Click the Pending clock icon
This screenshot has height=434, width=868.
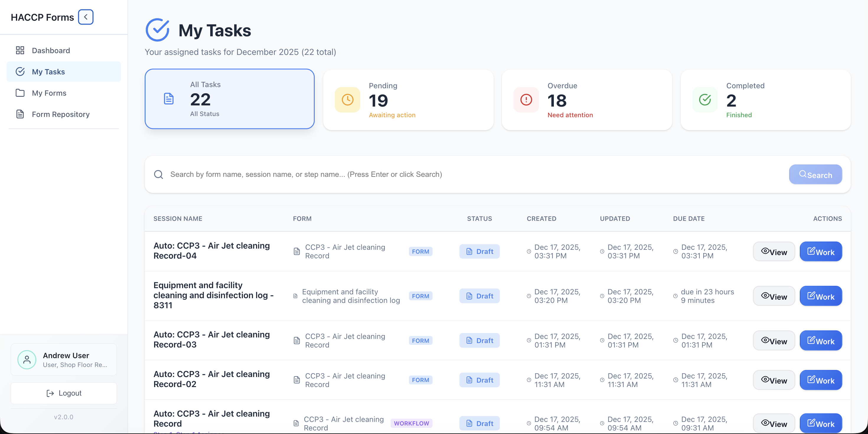point(347,99)
